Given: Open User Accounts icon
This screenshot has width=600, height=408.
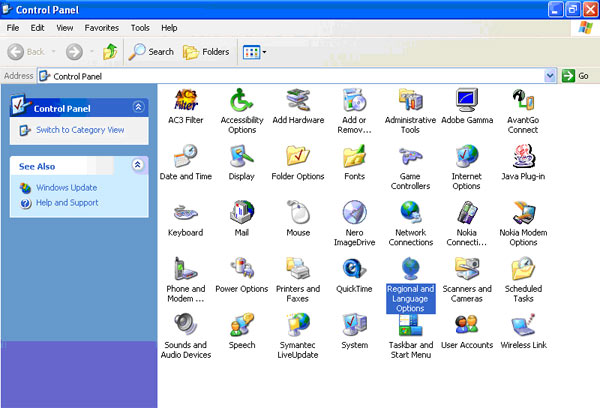Looking at the screenshot, I should (467, 325).
